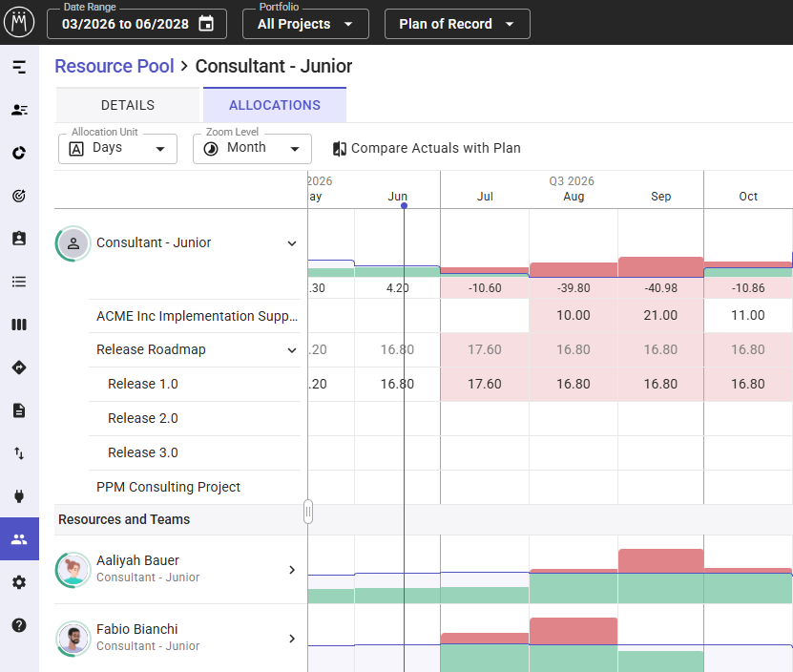Open the Allocation Unit Days dropdown
This screenshot has height=672, width=793.
tap(117, 149)
